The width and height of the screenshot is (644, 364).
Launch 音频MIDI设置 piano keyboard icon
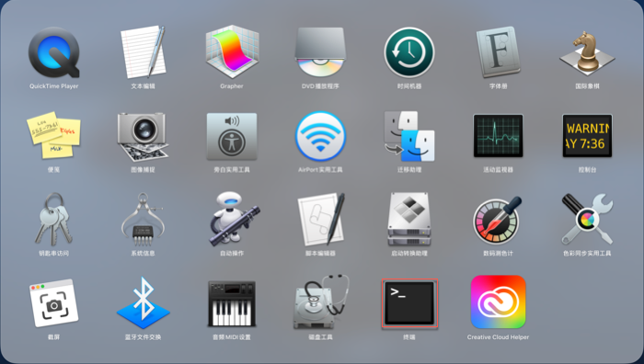point(232,303)
